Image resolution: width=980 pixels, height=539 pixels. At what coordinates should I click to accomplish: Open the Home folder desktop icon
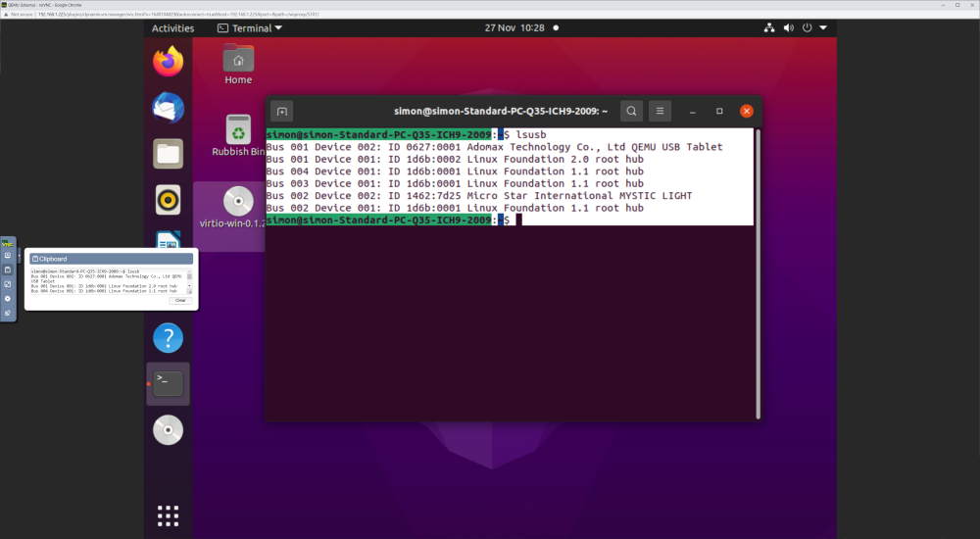pyautogui.click(x=238, y=65)
